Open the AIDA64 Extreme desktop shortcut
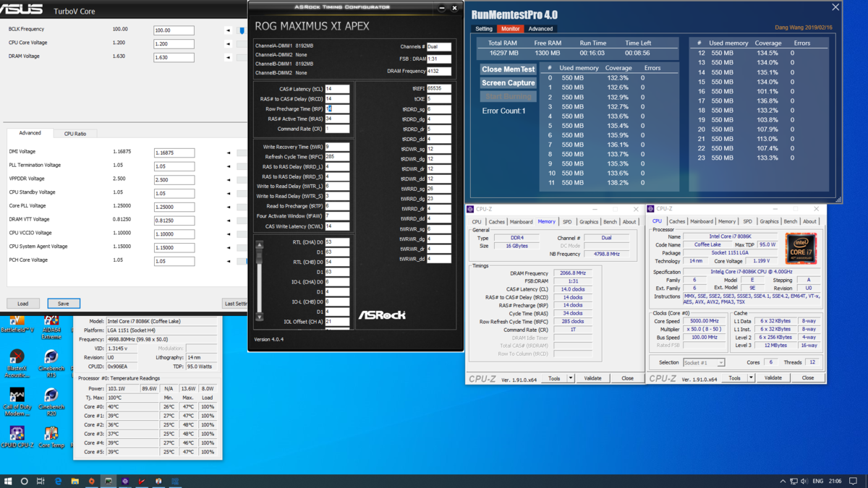 (51, 327)
